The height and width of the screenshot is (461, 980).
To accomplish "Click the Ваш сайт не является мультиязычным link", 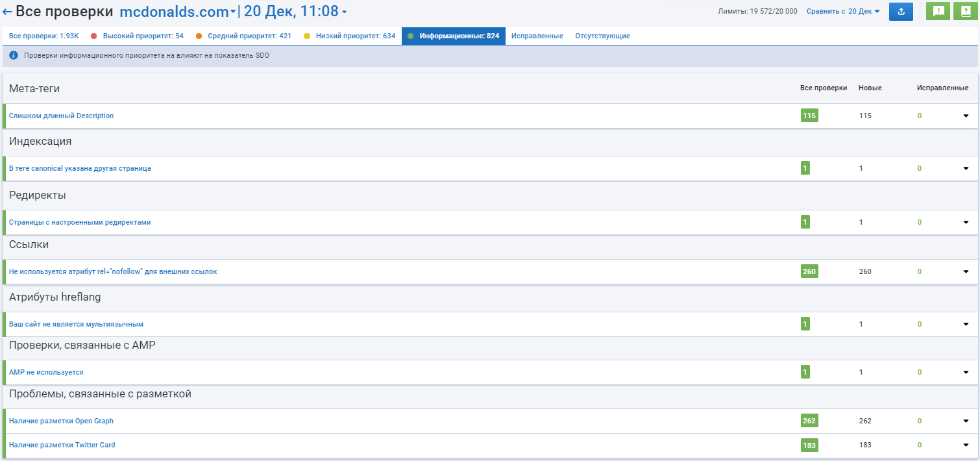I will click(x=76, y=324).
